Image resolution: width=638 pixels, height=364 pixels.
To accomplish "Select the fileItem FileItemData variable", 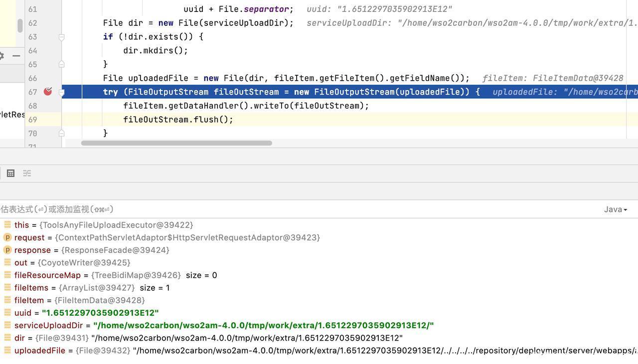I will (x=319, y=300).
